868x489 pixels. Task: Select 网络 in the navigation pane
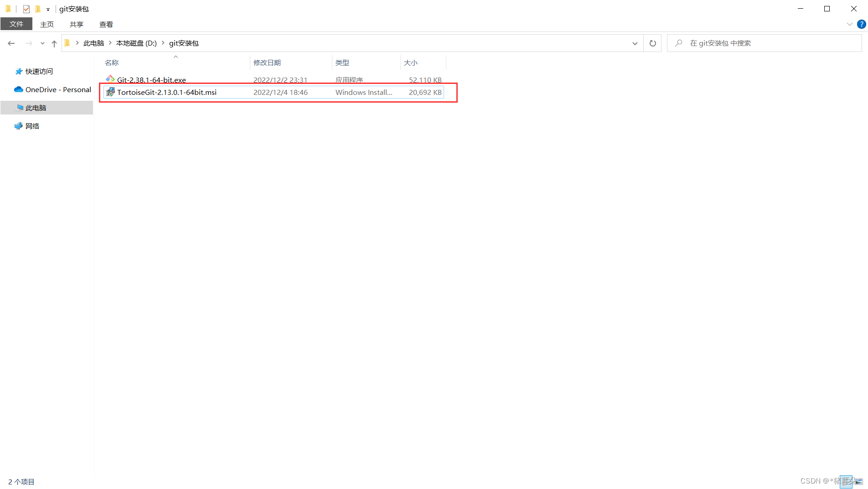[x=32, y=126]
